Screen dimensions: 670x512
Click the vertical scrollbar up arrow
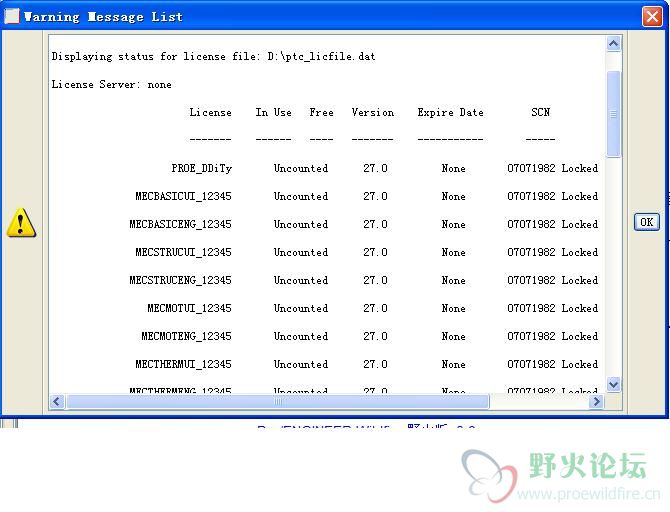click(x=614, y=44)
